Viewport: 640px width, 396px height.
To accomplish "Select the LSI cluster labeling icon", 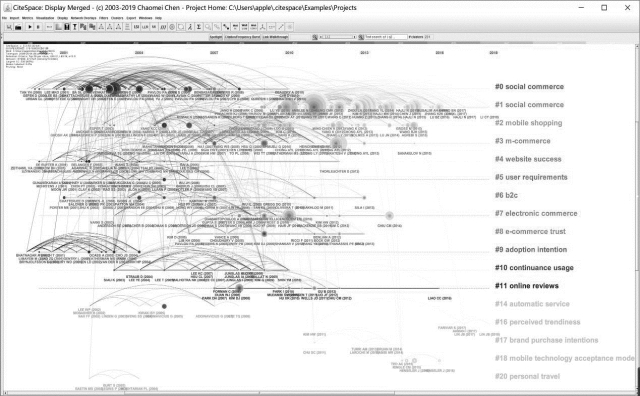I will tap(136, 27).
